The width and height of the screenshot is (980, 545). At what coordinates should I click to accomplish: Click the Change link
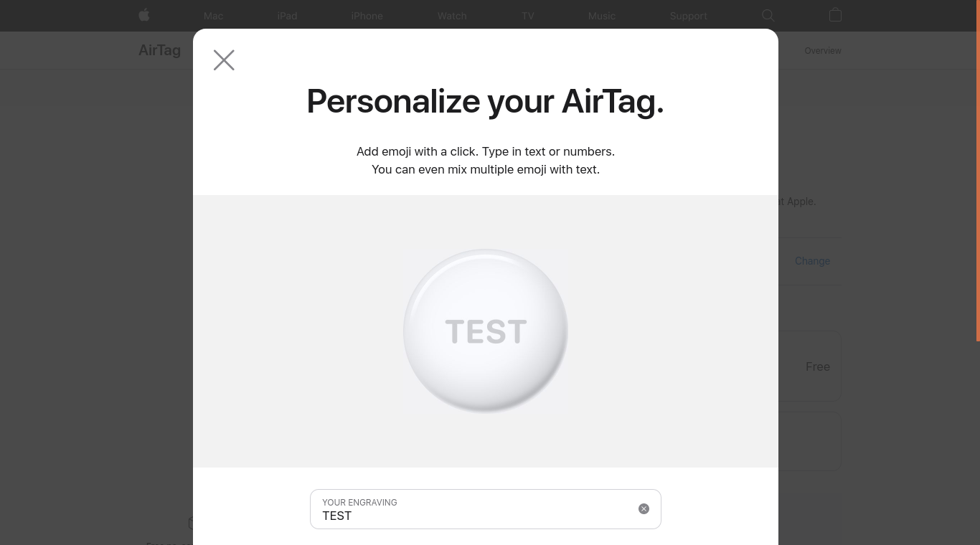[812, 261]
